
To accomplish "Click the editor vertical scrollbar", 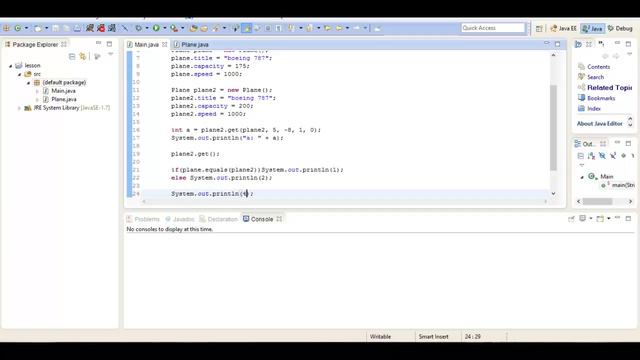I will (x=553, y=128).
